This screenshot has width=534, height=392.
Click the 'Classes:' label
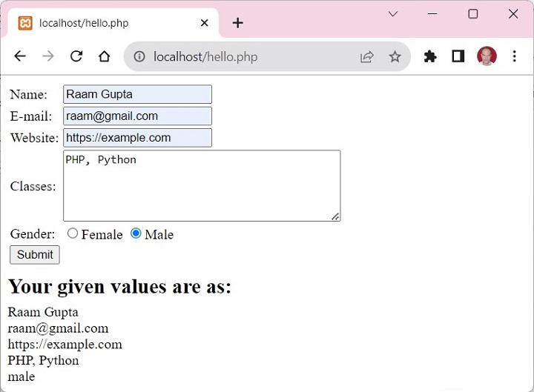(33, 186)
